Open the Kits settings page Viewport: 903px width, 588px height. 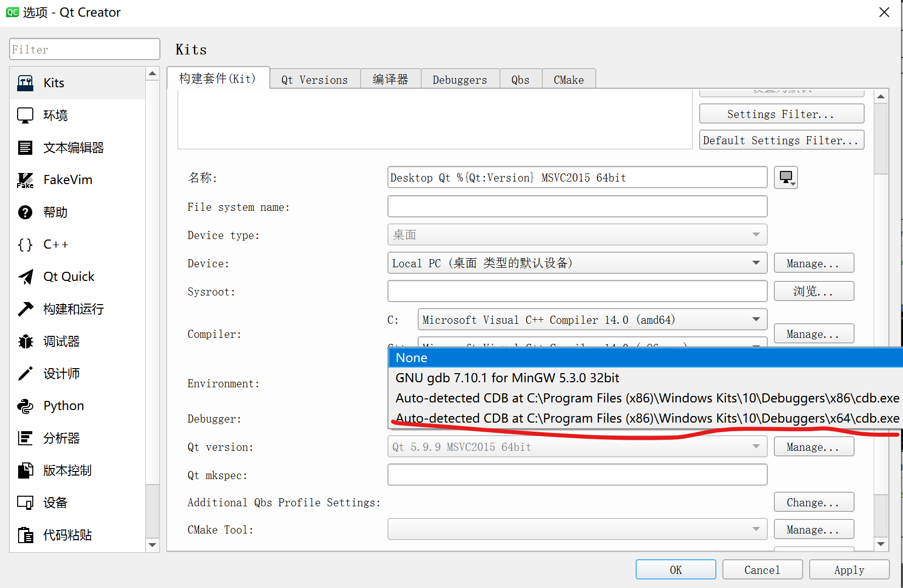coord(53,83)
